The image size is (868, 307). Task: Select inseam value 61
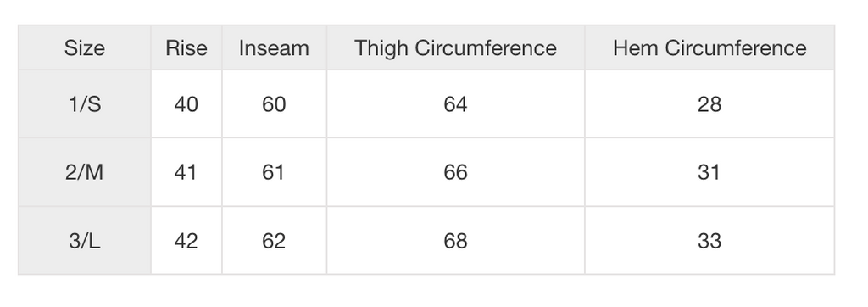(x=274, y=172)
